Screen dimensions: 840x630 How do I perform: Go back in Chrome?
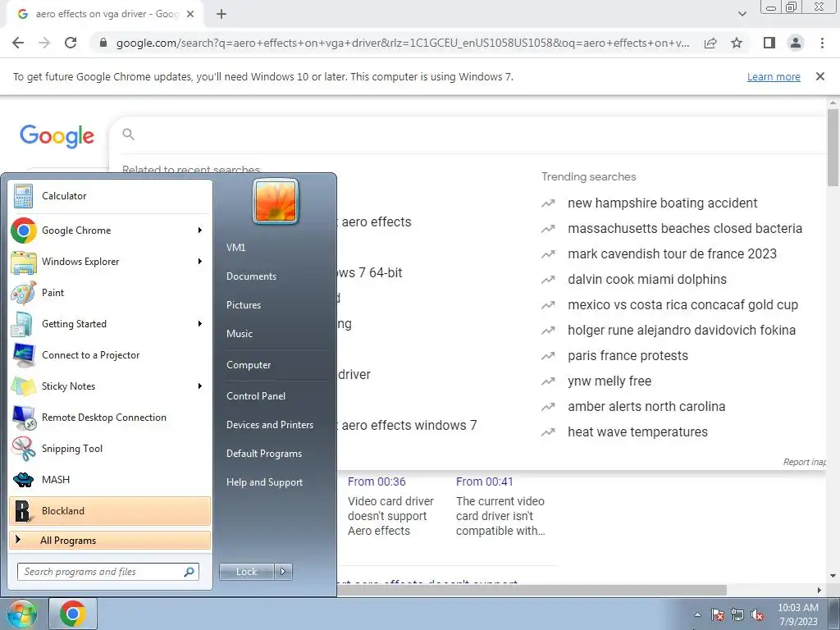coord(18,43)
